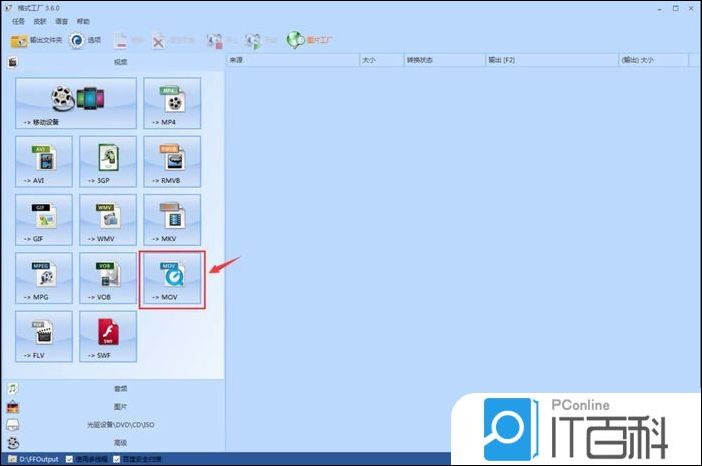Click the (输出) 大小 output size column header
Screen dimensions: 702x466
[654, 60]
